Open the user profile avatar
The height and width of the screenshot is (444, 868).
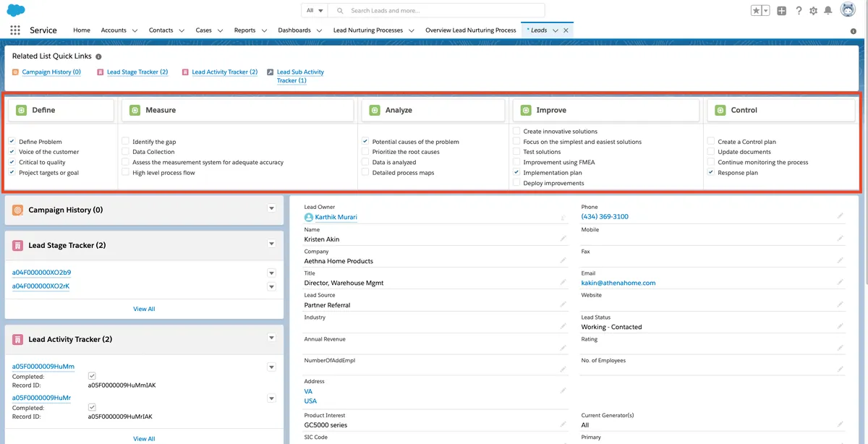pyautogui.click(x=848, y=10)
